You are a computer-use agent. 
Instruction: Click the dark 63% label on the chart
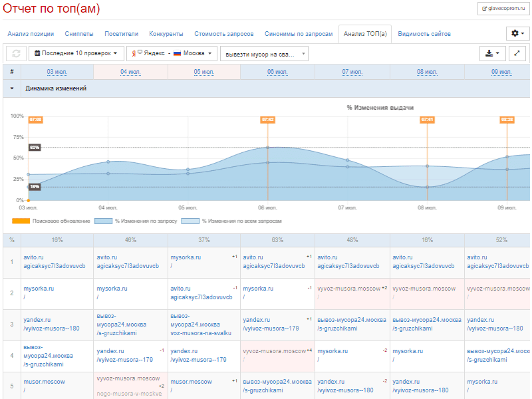35,147
